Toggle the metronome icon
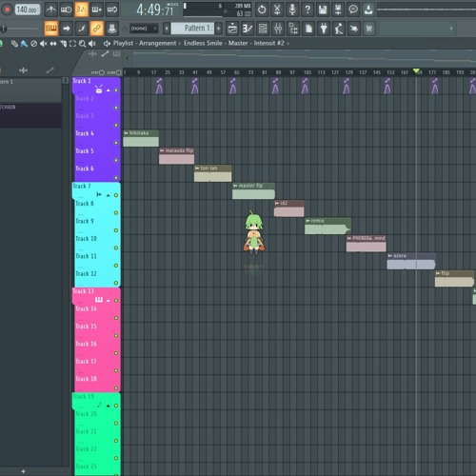 pyautogui.click(x=50, y=10)
